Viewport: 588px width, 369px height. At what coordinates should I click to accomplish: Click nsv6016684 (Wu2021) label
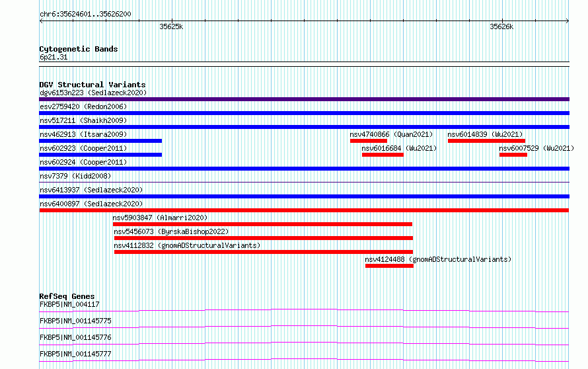pyautogui.click(x=399, y=148)
